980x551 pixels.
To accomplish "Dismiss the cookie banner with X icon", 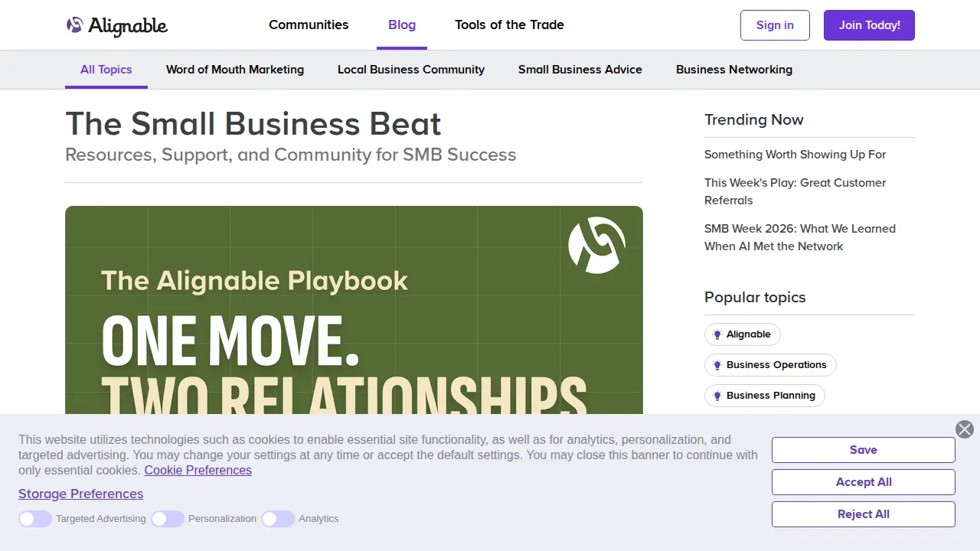I will click(x=965, y=429).
